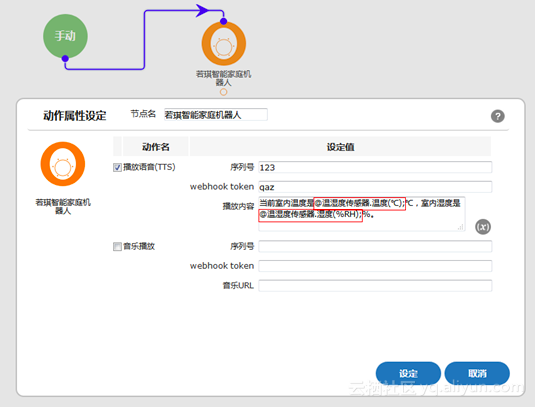This screenshot has height=407, width=535.
Task: Click the 设定 button
Action: click(x=408, y=373)
